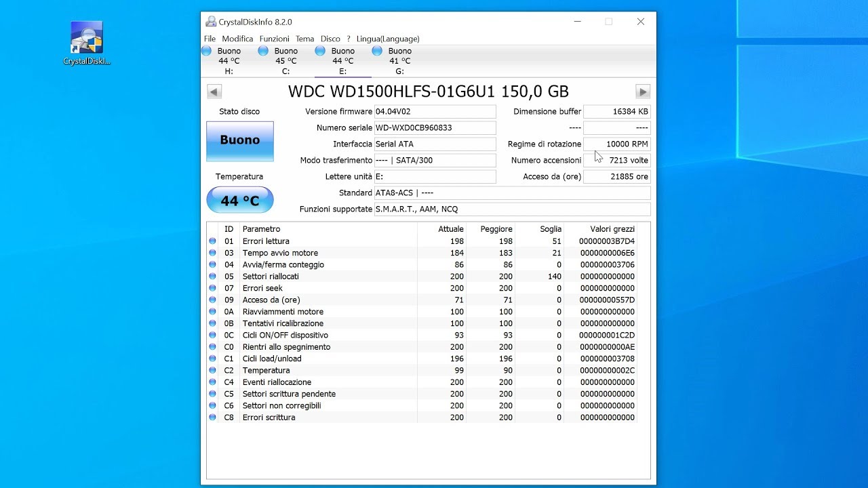The image size is (868, 488).
Task: Click status dot for Errori seek
Action: pos(212,288)
